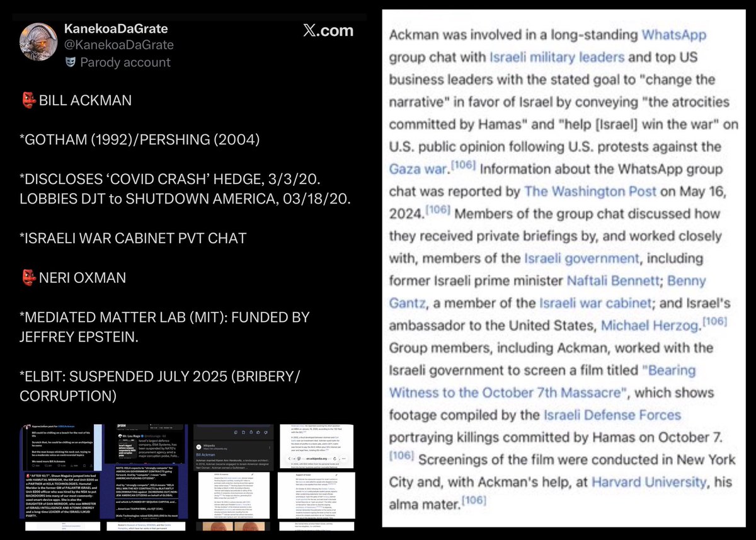This screenshot has width=756, height=540.
Task: Open the Israeli Defense Forces link
Action: tap(612, 415)
